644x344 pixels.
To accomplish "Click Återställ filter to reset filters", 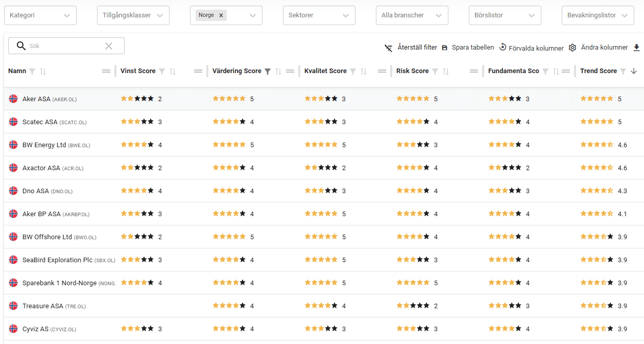I will coord(411,48).
